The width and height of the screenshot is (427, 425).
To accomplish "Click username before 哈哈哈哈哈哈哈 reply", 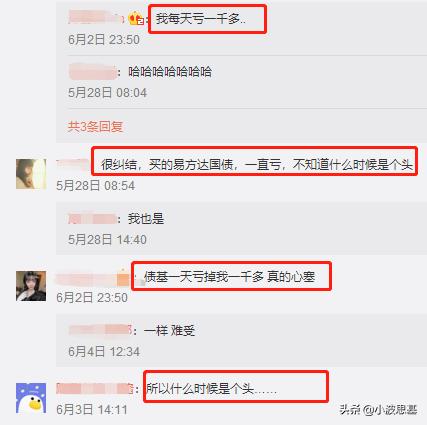I will pyautogui.click(x=93, y=71).
